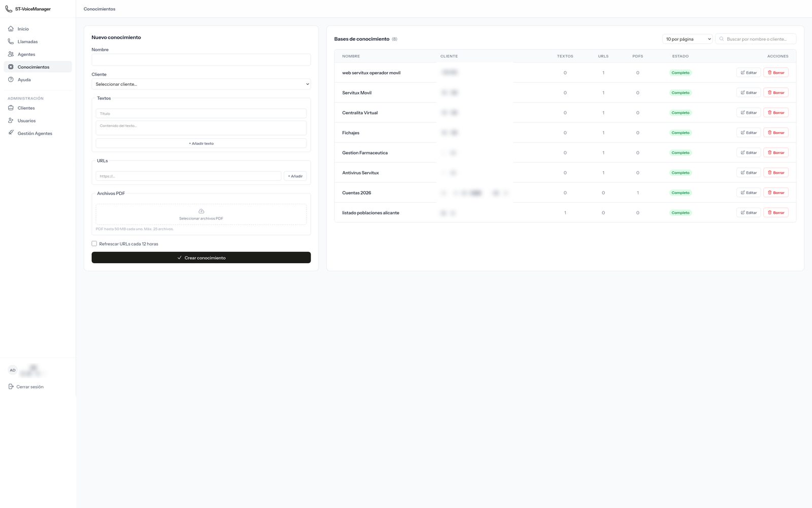Open Usuarios admin page
This screenshot has width=812, height=508.
click(38, 120)
